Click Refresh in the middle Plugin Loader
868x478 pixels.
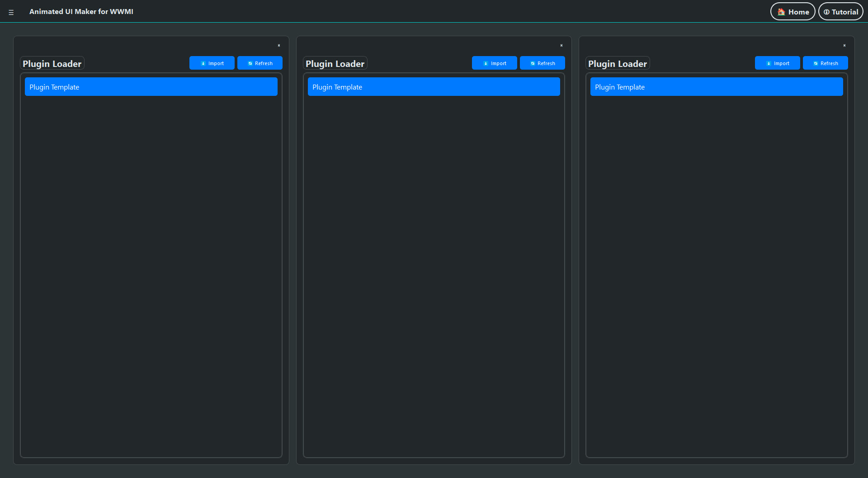click(x=542, y=63)
